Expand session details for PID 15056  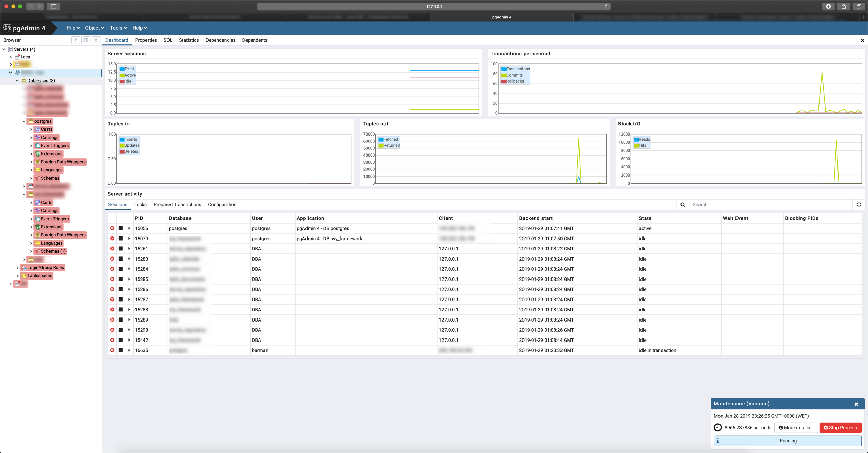[x=129, y=228]
